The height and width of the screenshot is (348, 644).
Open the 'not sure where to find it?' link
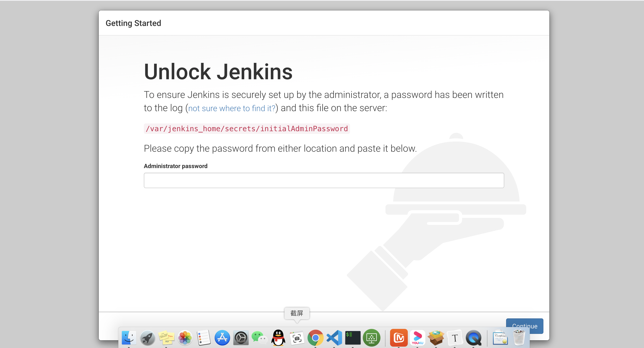point(231,108)
